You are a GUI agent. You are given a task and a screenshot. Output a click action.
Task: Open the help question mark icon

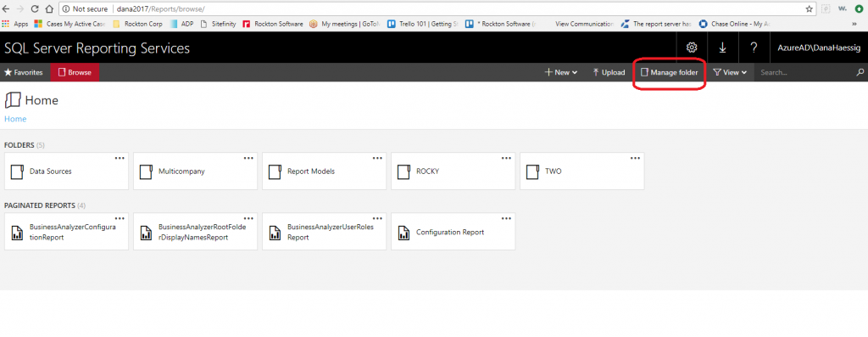[x=754, y=48]
